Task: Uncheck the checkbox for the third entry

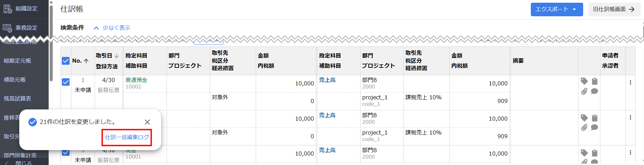Action: tap(66, 152)
